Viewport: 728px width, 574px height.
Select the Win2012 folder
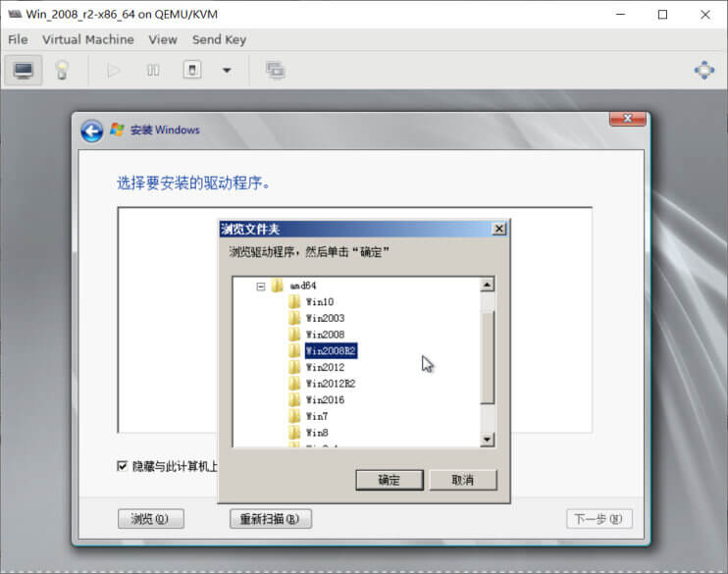tap(325, 367)
